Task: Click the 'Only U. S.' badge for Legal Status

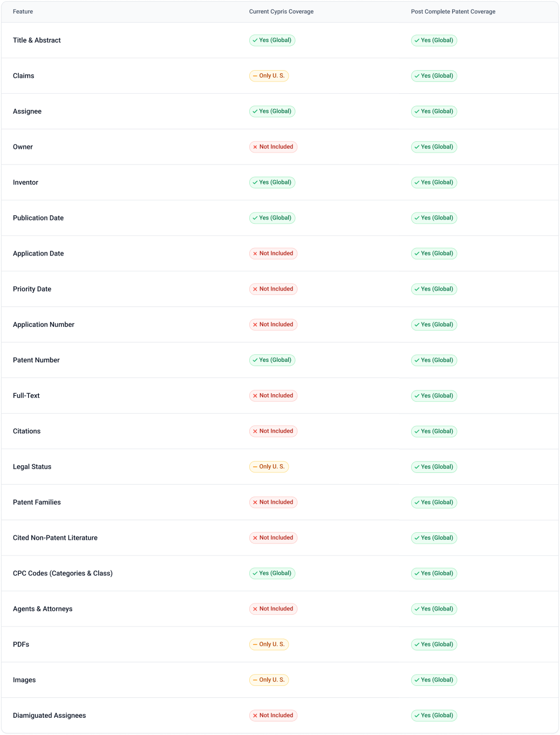Action: coord(269,467)
